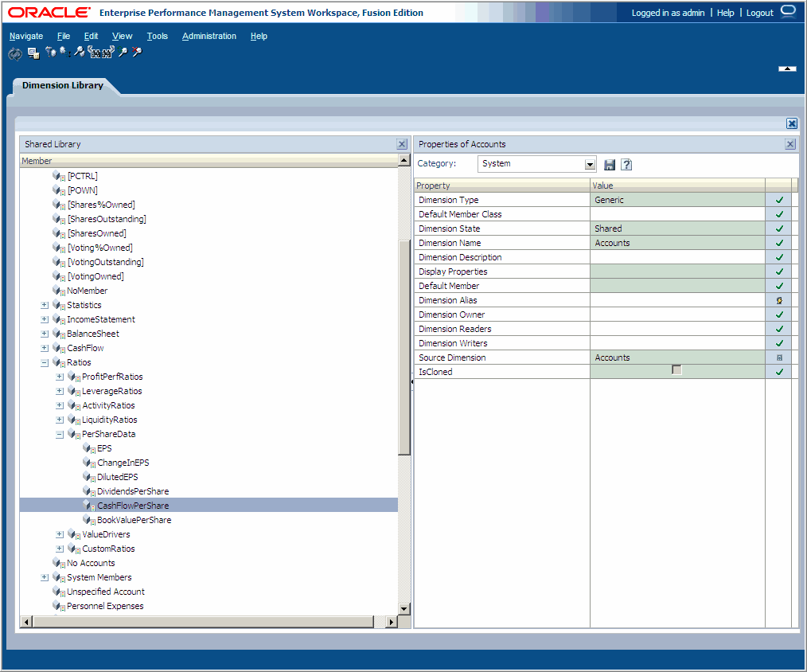
Task: Click the horizontal scrollbar thumb in Shared Library
Action: [203, 622]
